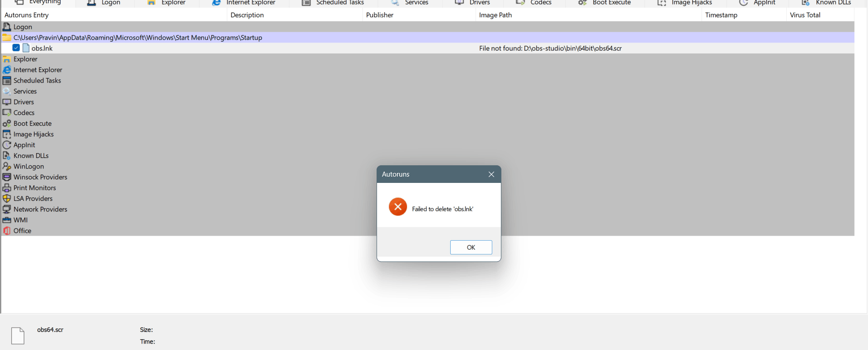Sort by the Image Path column header
The height and width of the screenshot is (350, 868).
tap(588, 15)
